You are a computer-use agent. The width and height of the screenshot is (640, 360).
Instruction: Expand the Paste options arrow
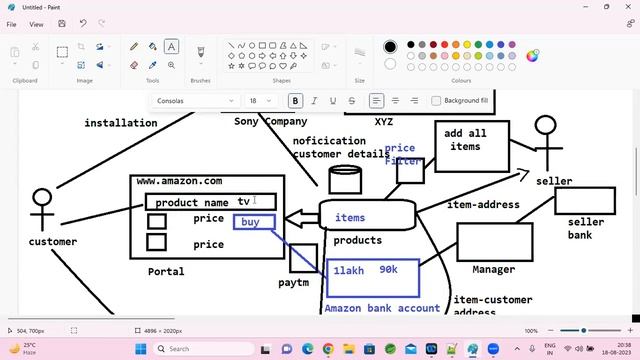tap(15, 64)
